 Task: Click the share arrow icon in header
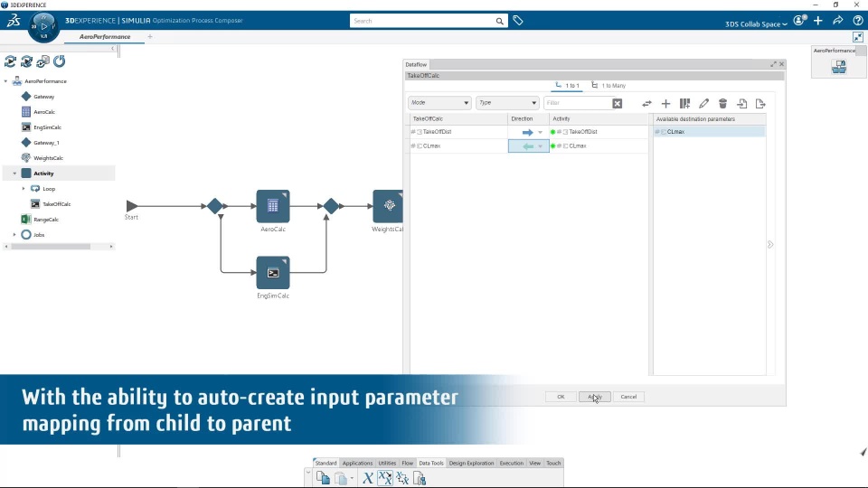coord(838,21)
